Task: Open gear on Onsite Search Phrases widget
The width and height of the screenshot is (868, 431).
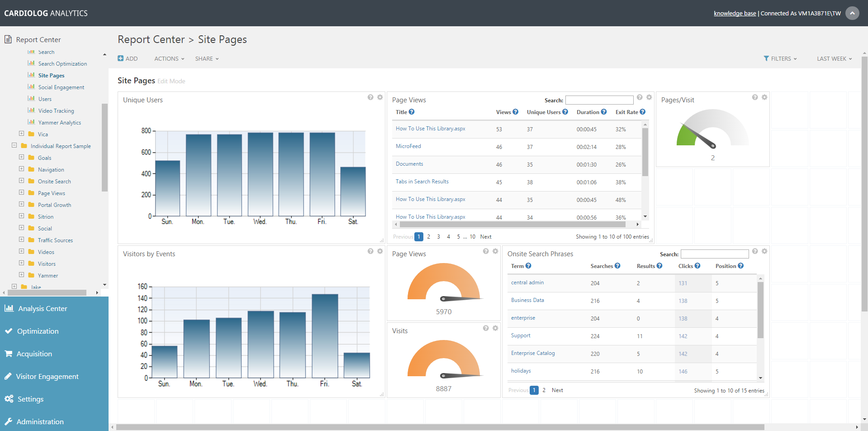Action: [x=764, y=251]
